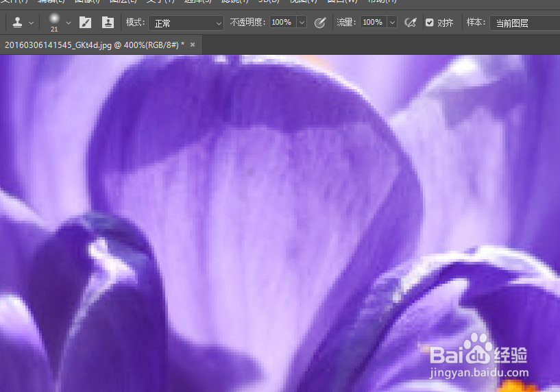
Task: Open the 模式 blend mode dropdown set to 正常
Action: [x=186, y=23]
